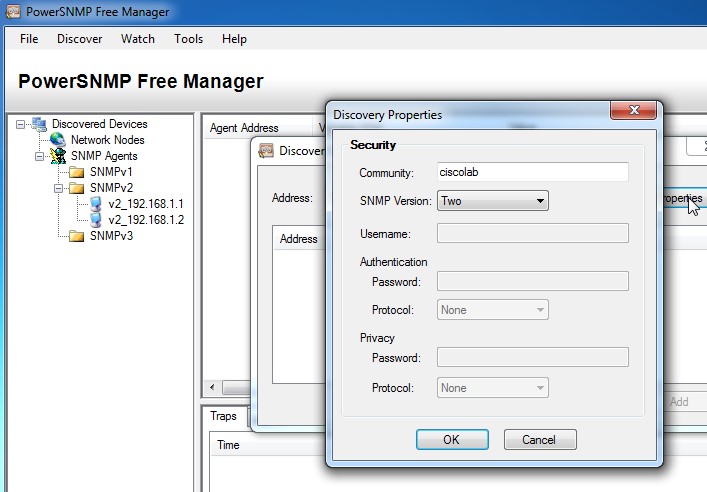Click the PowerSNMP title bar application icon
Viewport: 707px width, 492px height.
[x=13, y=11]
